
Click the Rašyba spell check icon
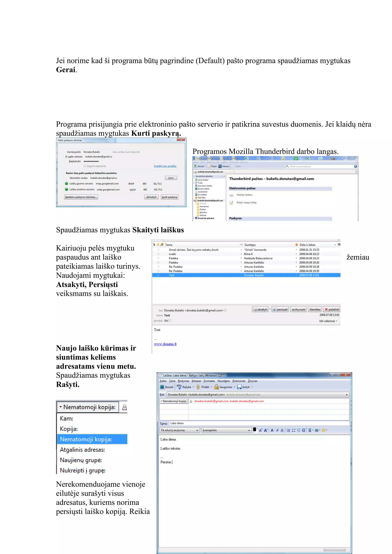click(x=179, y=387)
